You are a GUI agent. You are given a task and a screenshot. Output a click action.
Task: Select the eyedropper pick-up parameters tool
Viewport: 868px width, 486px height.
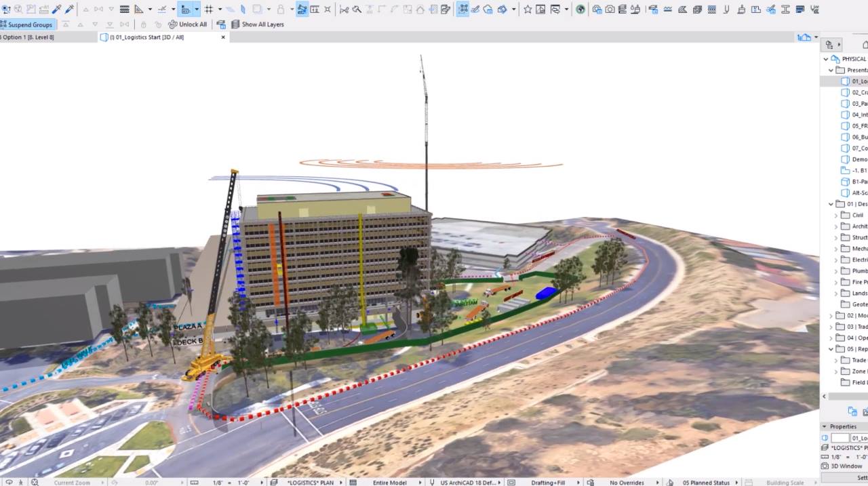click(x=57, y=9)
